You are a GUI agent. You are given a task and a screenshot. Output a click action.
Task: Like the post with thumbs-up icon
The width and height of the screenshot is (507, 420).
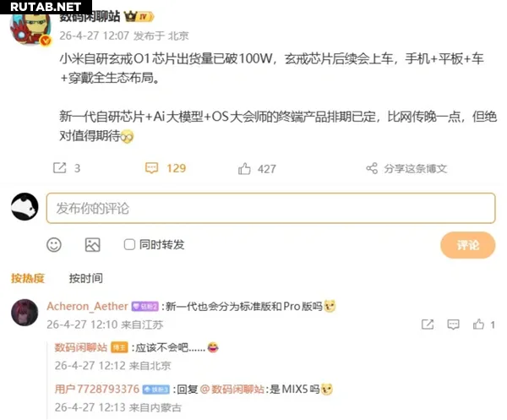coord(244,169)
